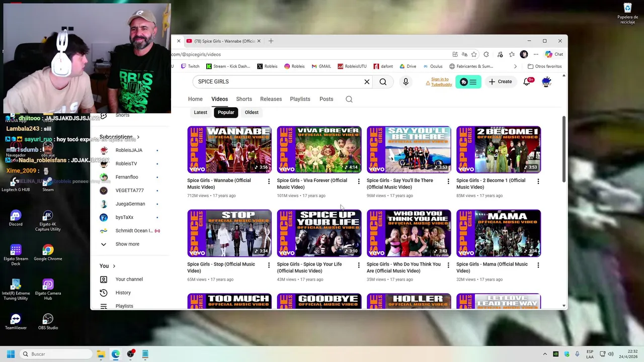This screenshot has height=362, width=644.
Task: Open Google Chrome desktop shortcut
Action: [x=48, y=253]
